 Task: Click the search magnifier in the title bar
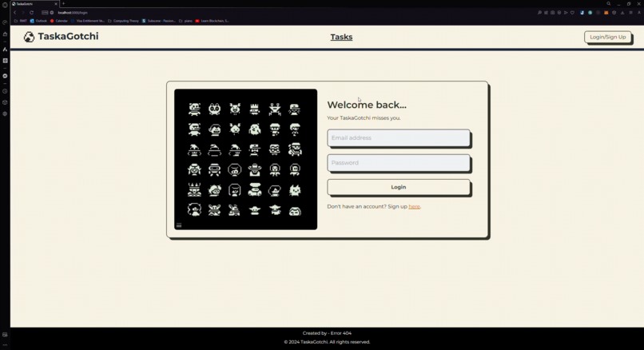pyautogui.click(x=608, y=4)
